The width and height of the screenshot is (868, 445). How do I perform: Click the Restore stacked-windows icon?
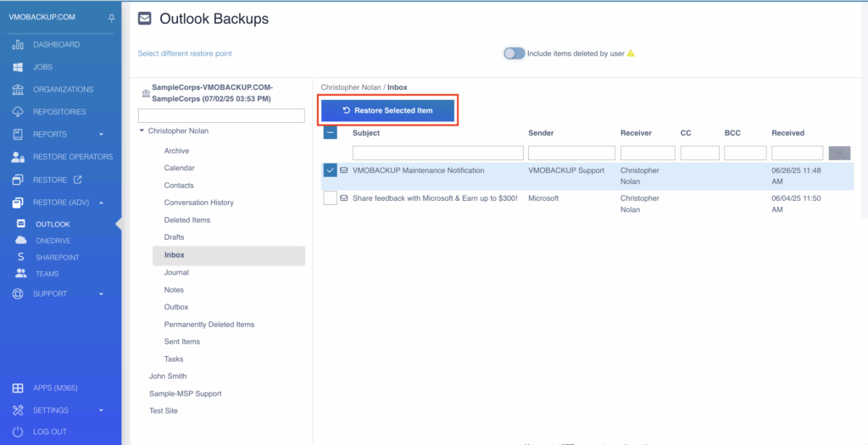pos(18,180)
